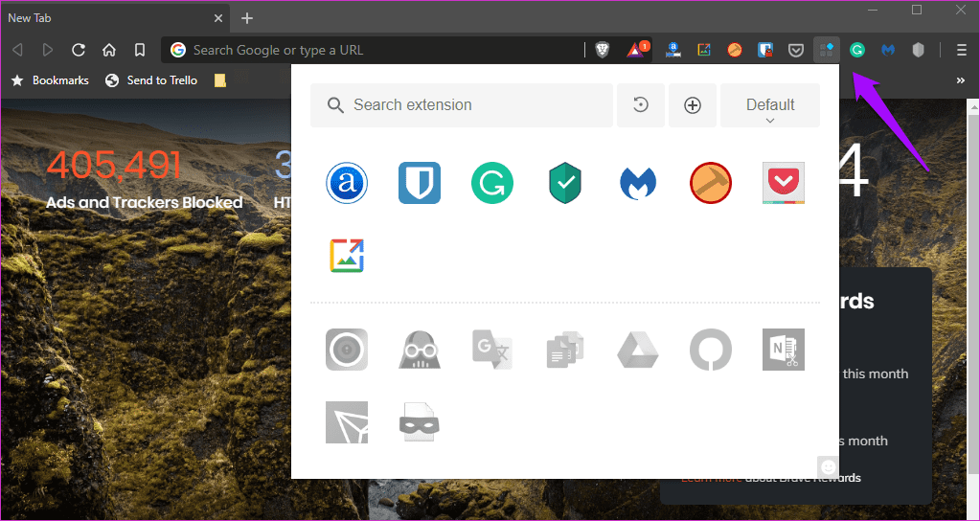
Task: Reload the current page
Action: tap(79, 50)
